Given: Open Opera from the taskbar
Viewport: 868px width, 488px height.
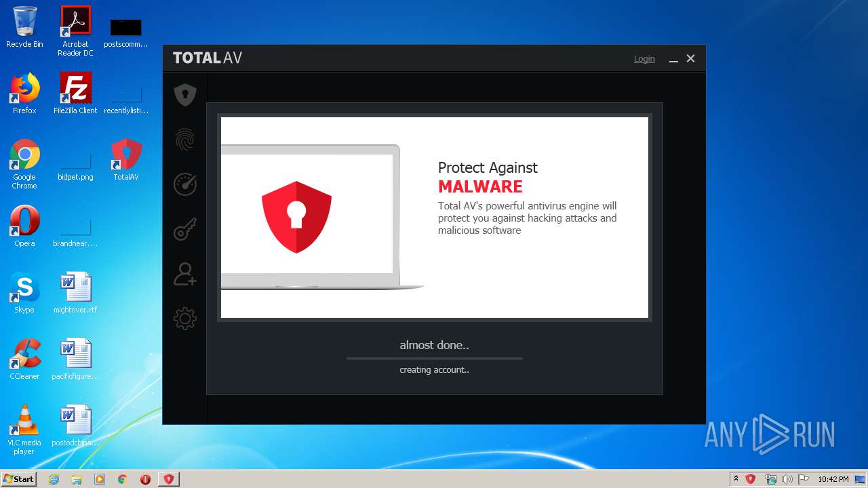Looking at the screenshot, I should [x=145, y=479].
